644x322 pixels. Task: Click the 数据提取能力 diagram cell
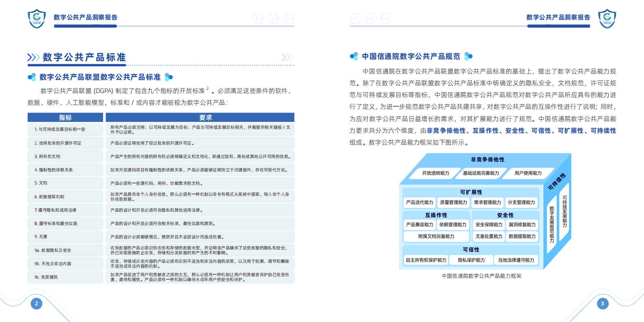pos(522,236)
